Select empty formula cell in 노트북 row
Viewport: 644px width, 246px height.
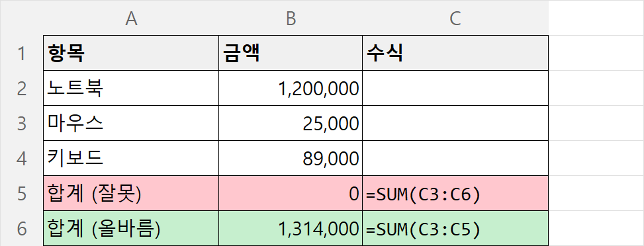(x=455, y=88)
